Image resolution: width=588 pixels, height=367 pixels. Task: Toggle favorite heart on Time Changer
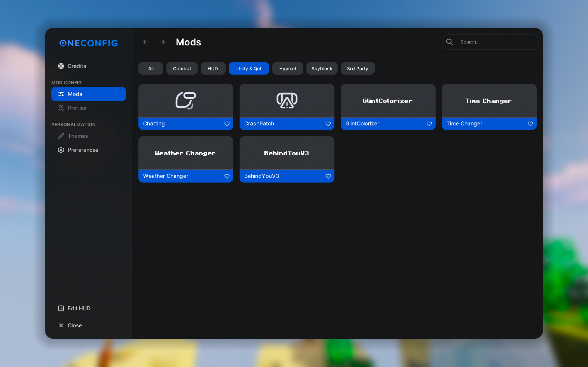tap(530, 124)
